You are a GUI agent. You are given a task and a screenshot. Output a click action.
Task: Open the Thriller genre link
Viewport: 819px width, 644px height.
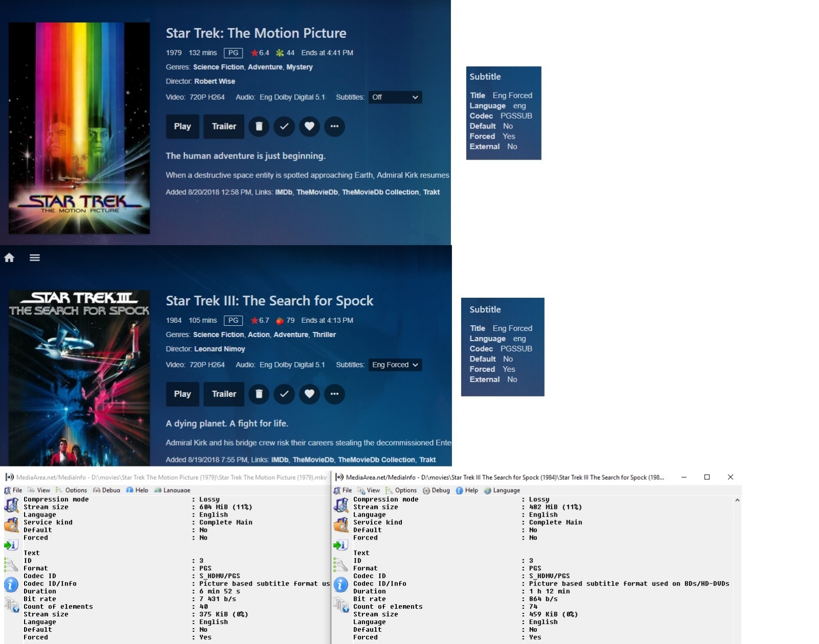[325, 335]
